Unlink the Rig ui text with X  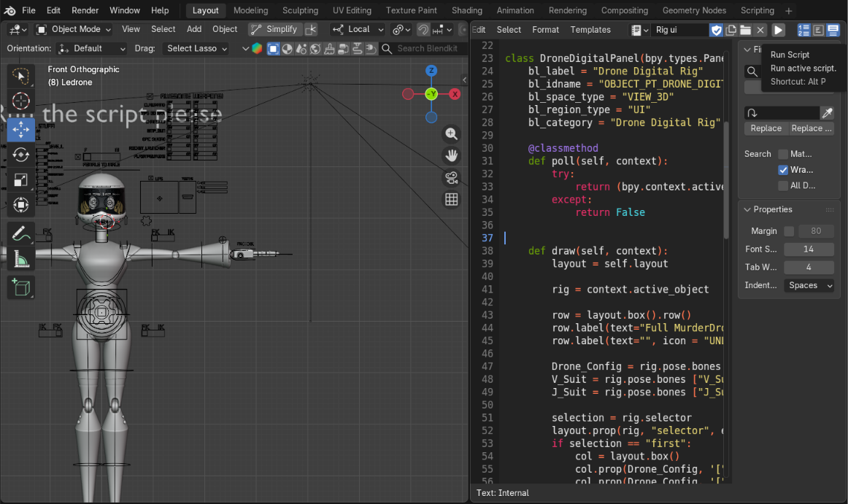760,30
